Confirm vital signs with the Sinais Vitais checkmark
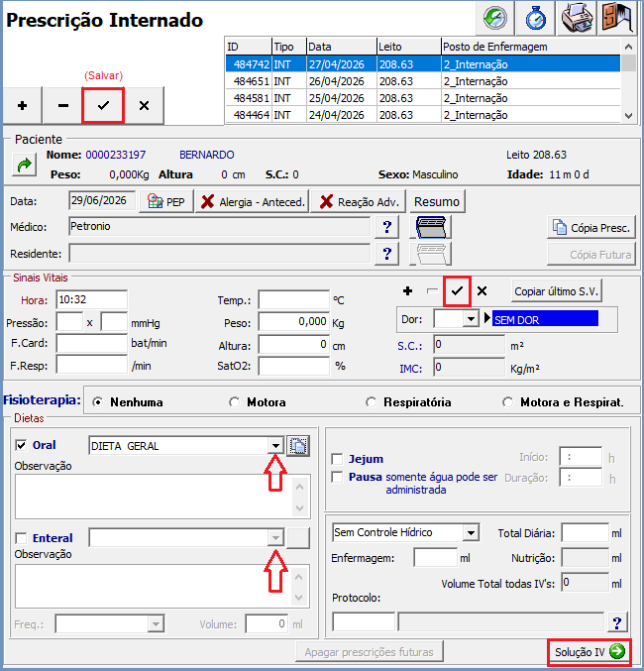Screen dimensions: 644x671 point(457,291)
